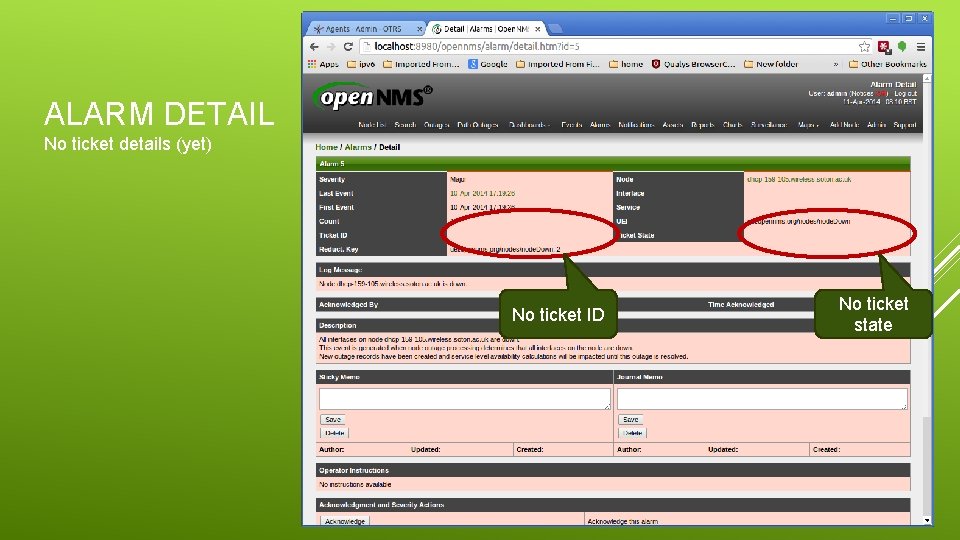Open the ipv6 bookmark folder

click(361, 64)
